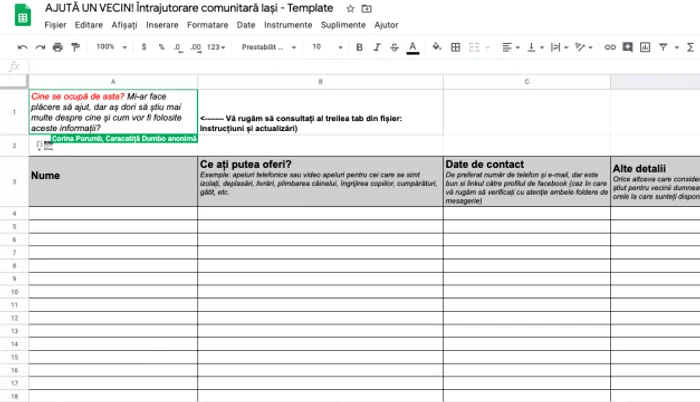Viewport: 700px width, 402px height.
Task: Open the Inserare menu
Action: point(162,25)
